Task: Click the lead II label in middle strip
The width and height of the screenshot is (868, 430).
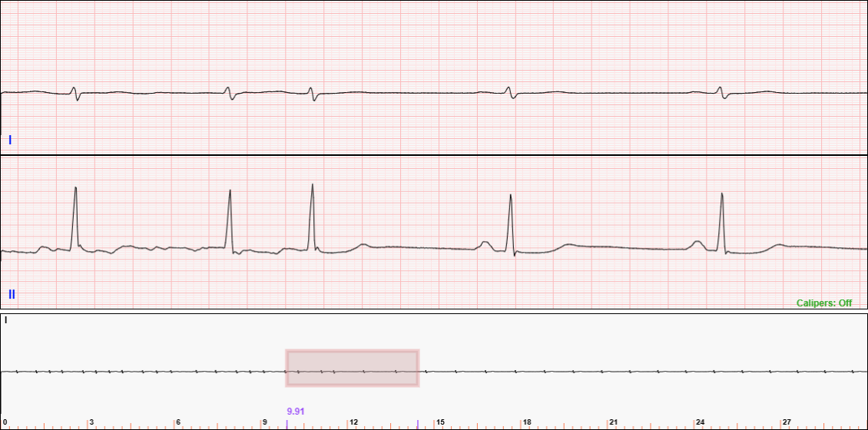Action: tap(12, 294)
